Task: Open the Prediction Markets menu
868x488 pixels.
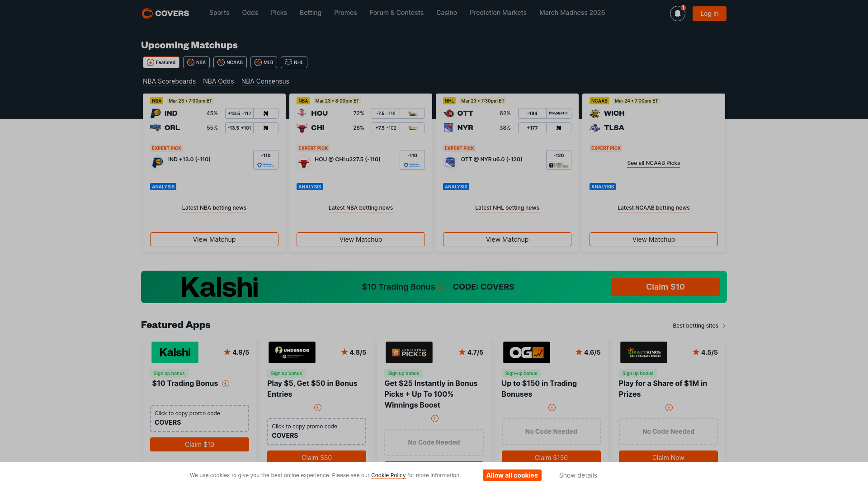Action: point(498,13)
